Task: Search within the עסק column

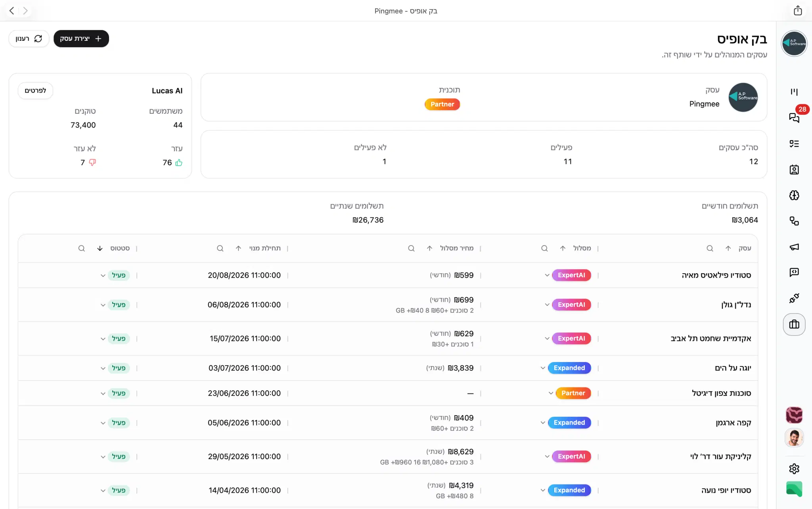Action: (x=710, y=248)
